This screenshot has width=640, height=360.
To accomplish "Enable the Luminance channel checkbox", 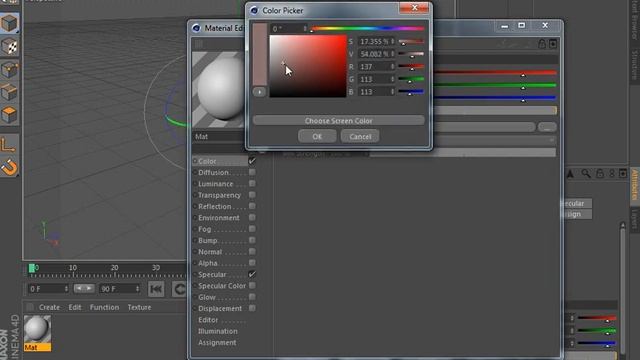I will [x=252, y=184].
